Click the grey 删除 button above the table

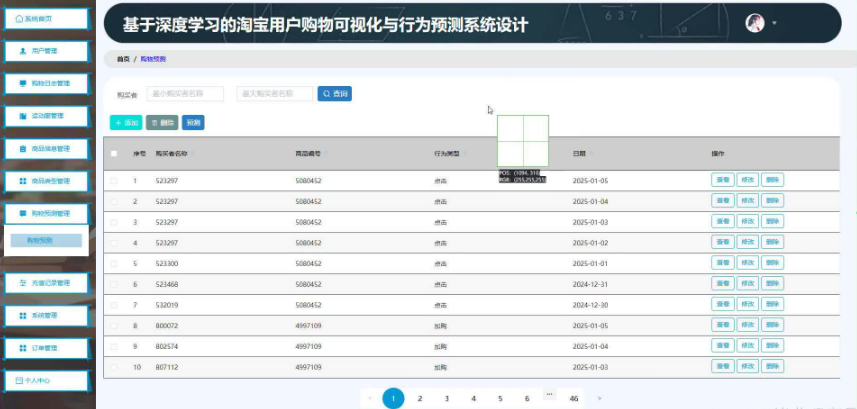coord(162,123)
